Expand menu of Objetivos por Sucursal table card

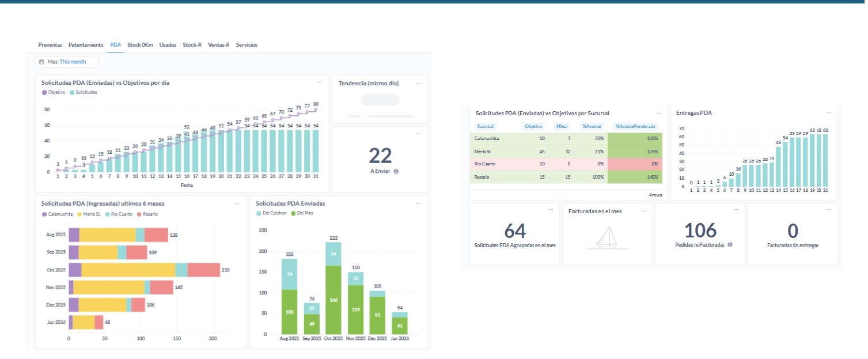[x=658, y=114]
